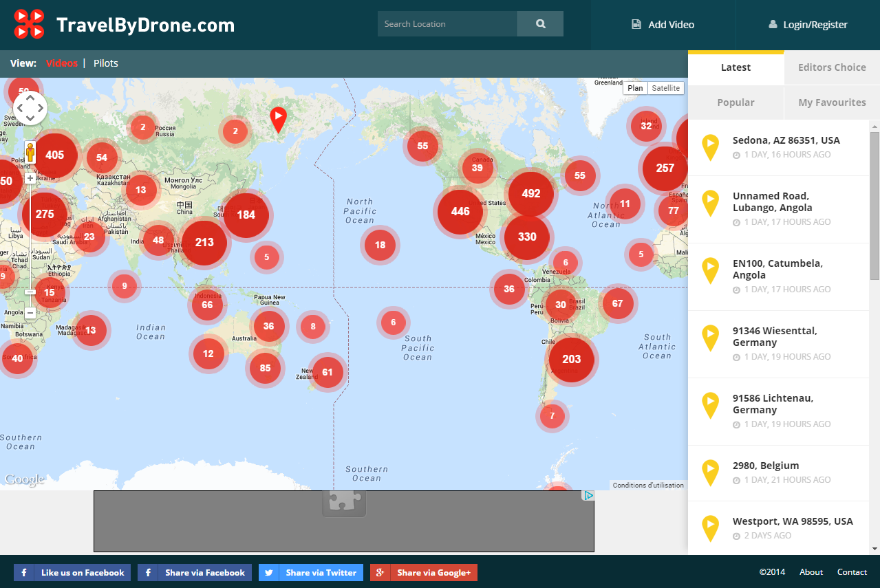Open the 91586 Lichtenau, Germany entry
Viewport: 880px width, 588px height.
pos(779,411)
